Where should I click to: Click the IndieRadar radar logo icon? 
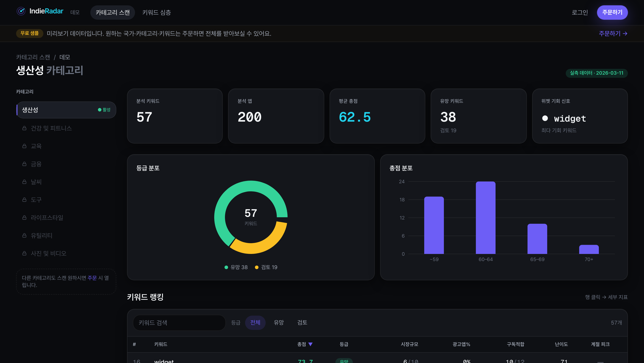[21, 11]
